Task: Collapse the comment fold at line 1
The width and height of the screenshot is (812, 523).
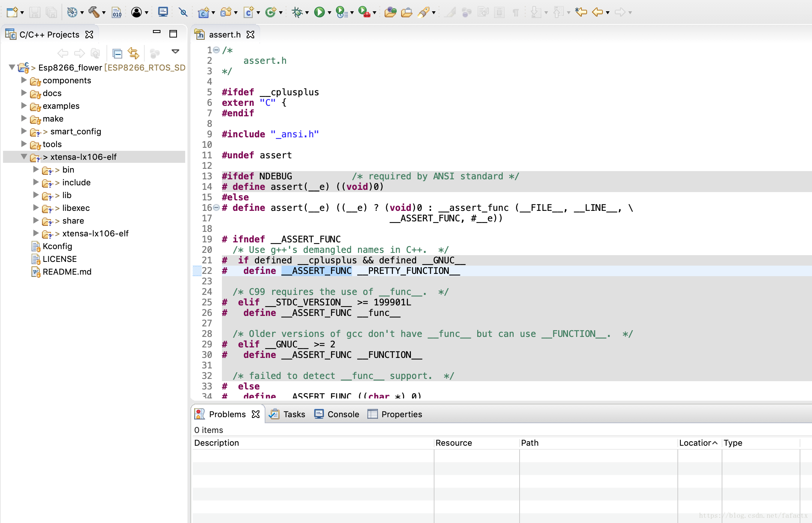Action: coord(216,50)
